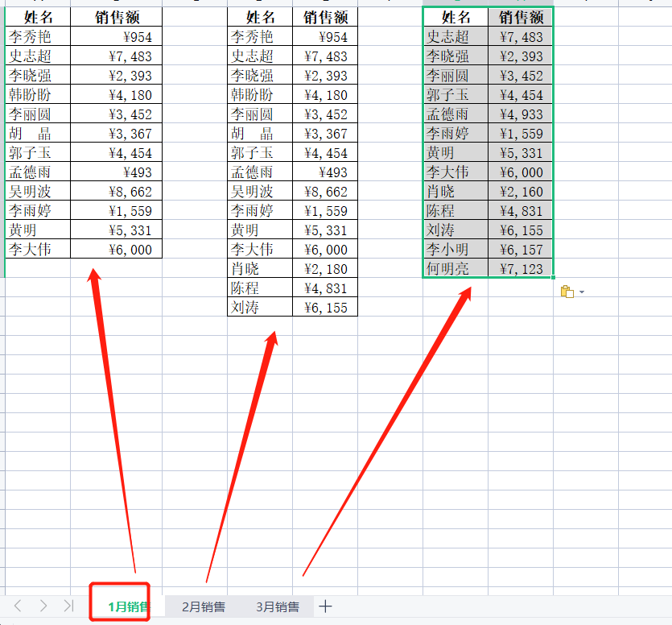
Task: Select ¥7,123 cell in third table
Action: point(521,268)
